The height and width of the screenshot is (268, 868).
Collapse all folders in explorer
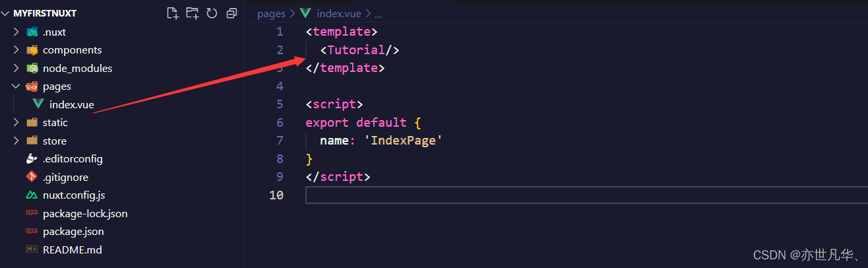coord(231,13)
